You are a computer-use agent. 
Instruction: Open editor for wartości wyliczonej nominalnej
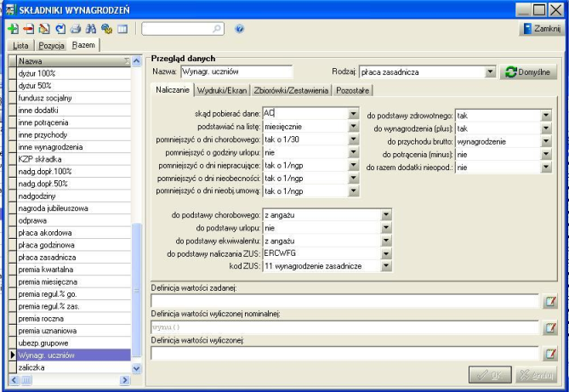(x=550, y=327)
